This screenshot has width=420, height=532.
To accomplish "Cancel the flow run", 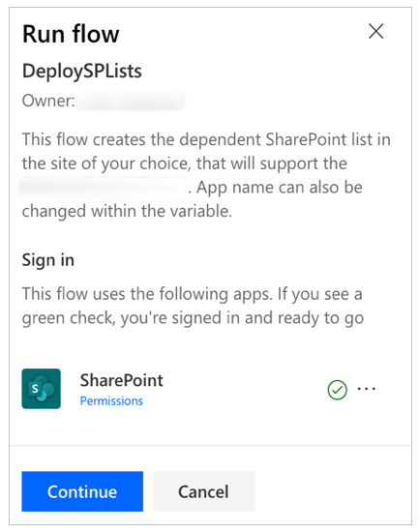I will click(204, 491).
